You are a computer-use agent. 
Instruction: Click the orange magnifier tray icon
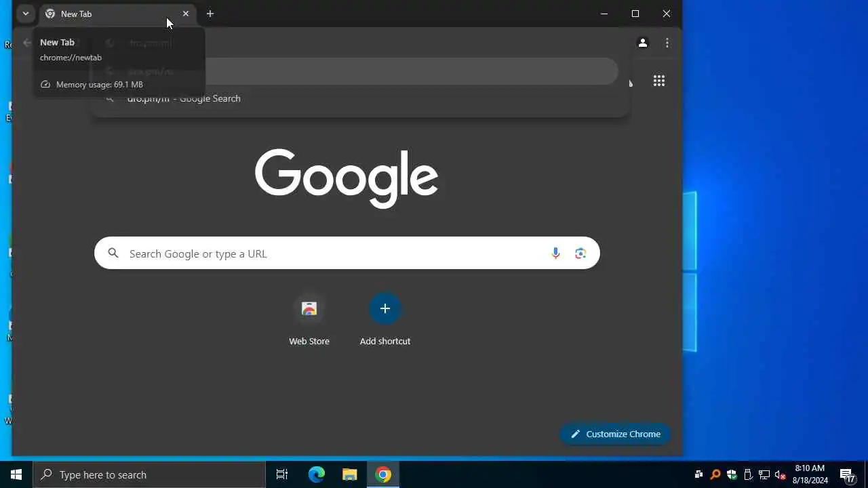[715, 474]
